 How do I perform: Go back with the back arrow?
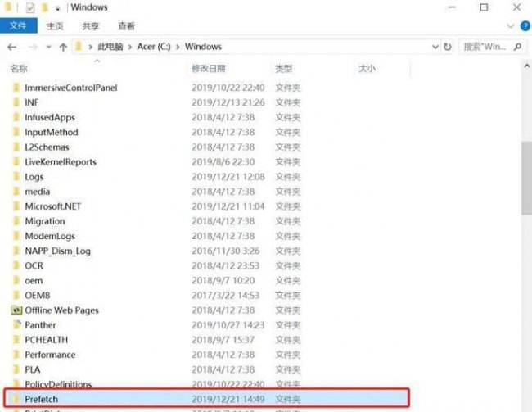12,47
